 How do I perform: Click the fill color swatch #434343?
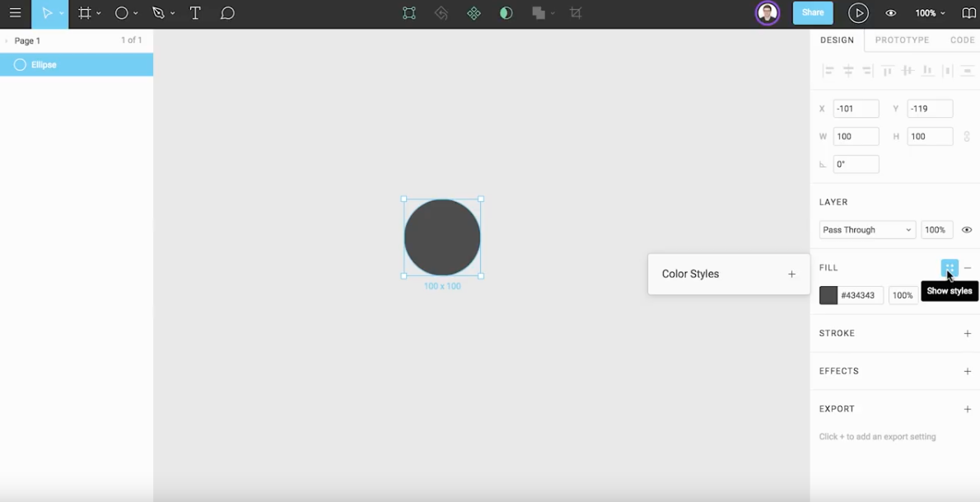tap(828, 295)
